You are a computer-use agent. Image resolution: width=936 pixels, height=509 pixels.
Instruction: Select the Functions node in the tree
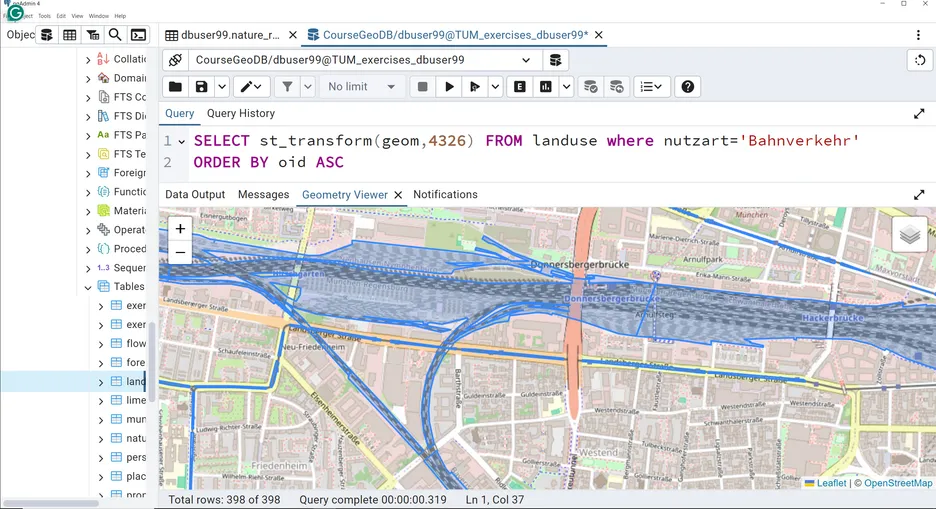click(x=130, y=192)
